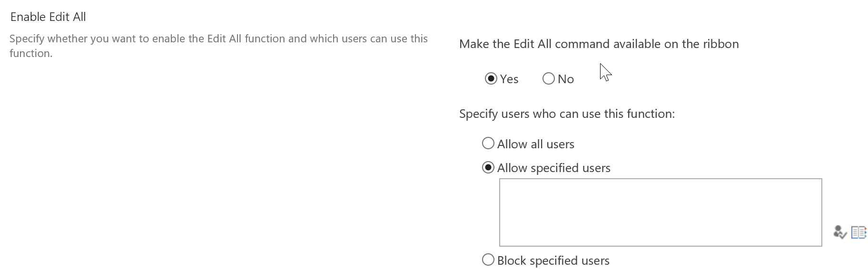The height and width of the screenshot is (269, 868).
Task: Click the word "function." ending the description
Action: (x=31, y=53)
